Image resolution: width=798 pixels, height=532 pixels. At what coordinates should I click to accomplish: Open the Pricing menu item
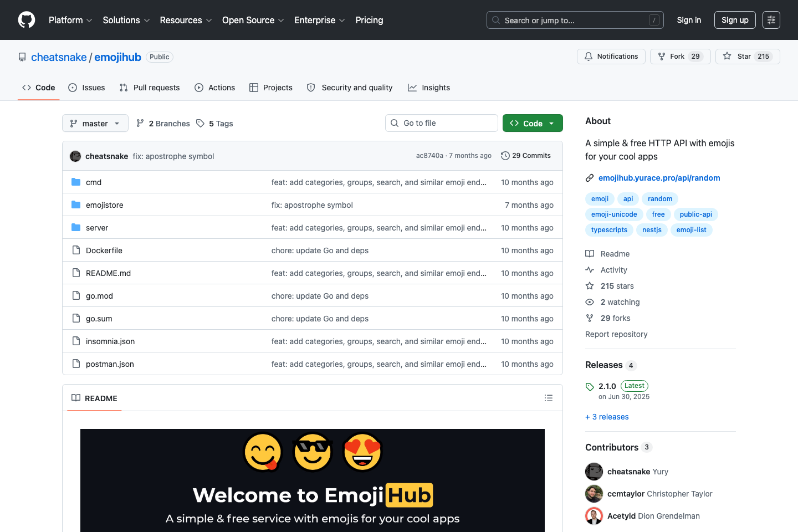pyautogui.click(x=369, y=20)
